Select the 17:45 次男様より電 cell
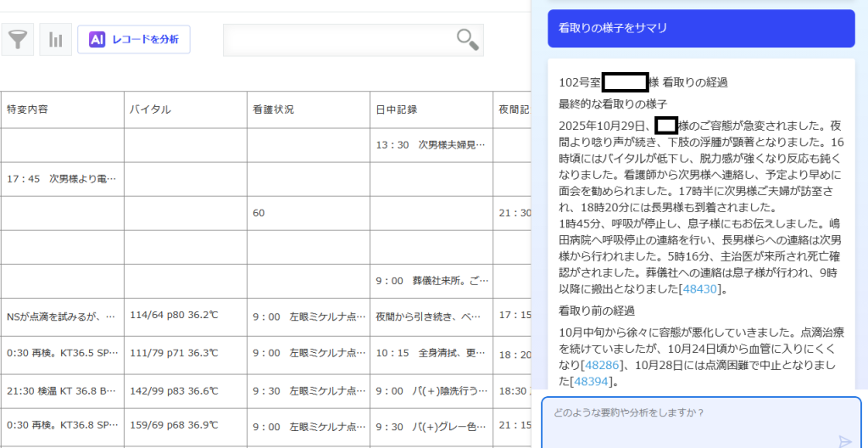The image size is (868, 448). tap(61, 179)
